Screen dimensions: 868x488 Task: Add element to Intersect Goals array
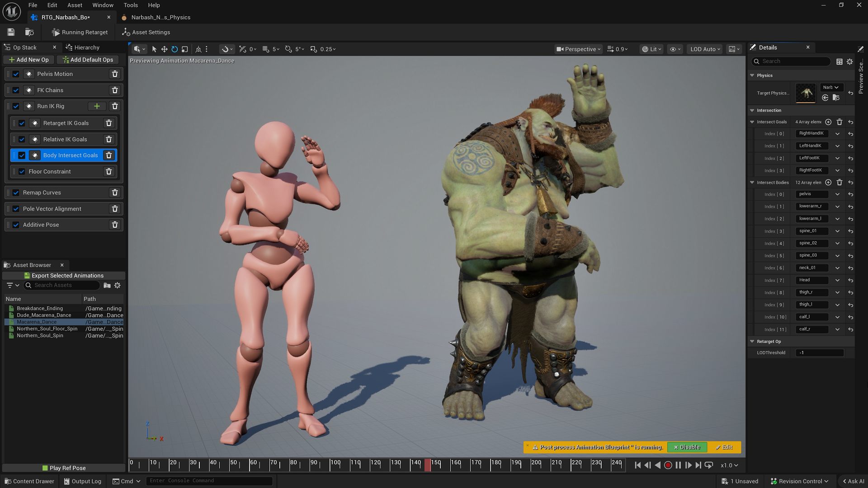828,122
